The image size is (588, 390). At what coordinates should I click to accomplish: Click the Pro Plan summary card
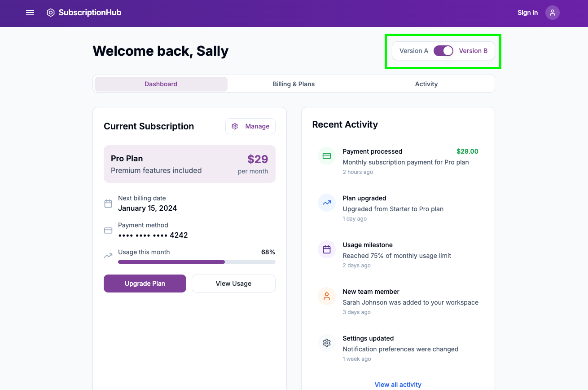(189, 164)
